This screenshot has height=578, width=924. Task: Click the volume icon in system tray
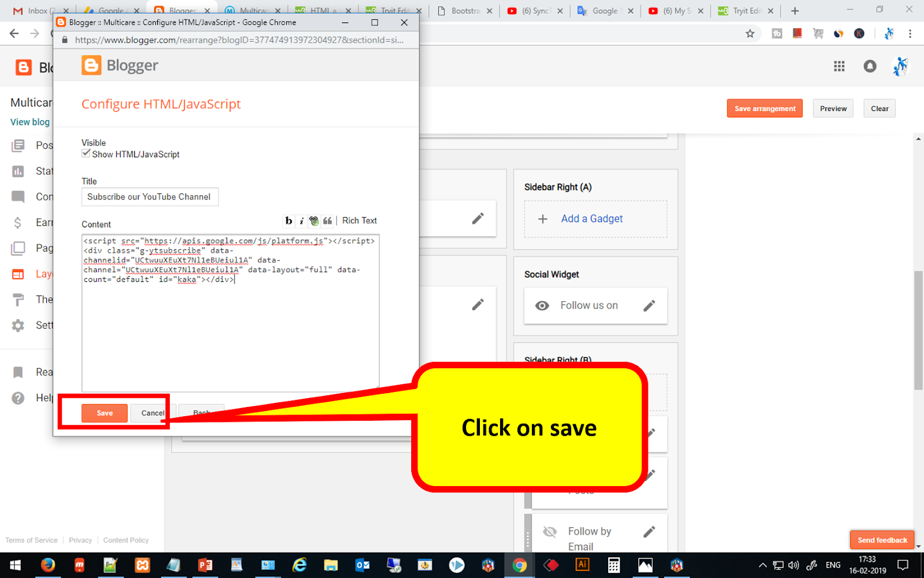pyautogui.click(x=793, y=565)
